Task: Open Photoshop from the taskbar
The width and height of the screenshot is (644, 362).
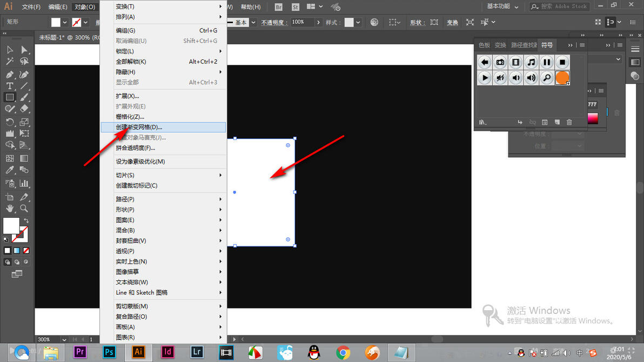Action: click(109, 352)
